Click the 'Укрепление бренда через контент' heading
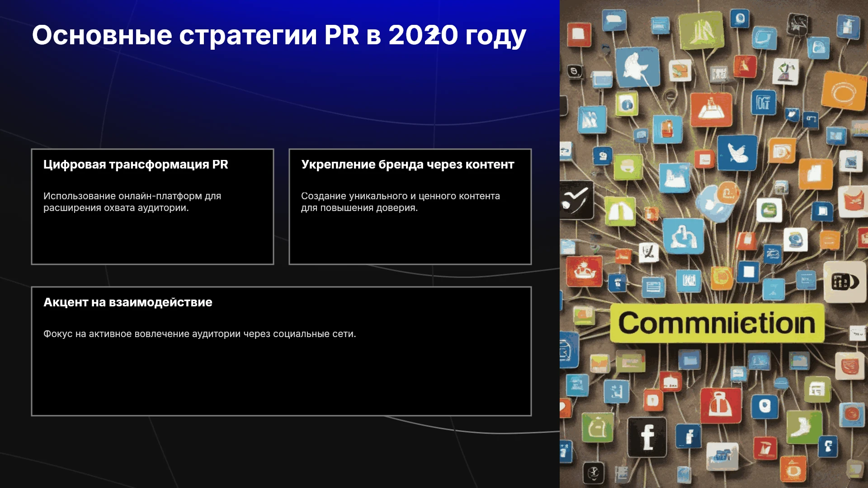This screenshot has width=868, height=488. 408,164
